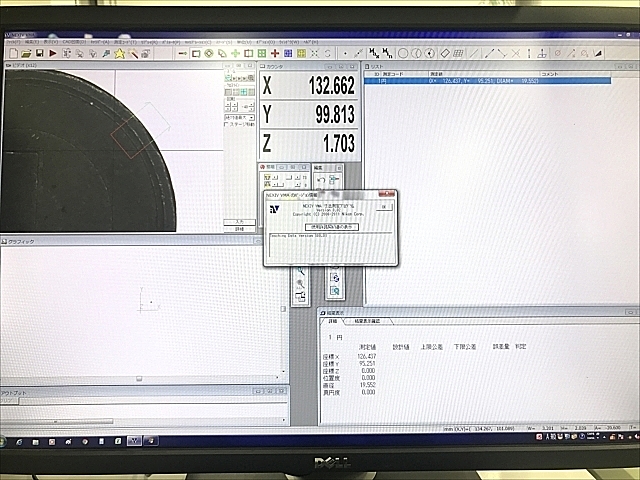Click the green concentric circle target icon

click(209, 53)
